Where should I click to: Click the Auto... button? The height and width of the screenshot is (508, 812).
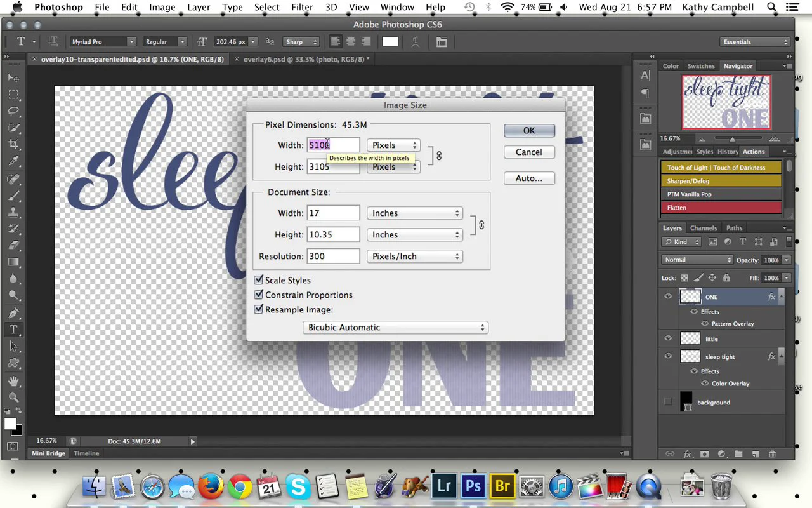coord(529,178)
